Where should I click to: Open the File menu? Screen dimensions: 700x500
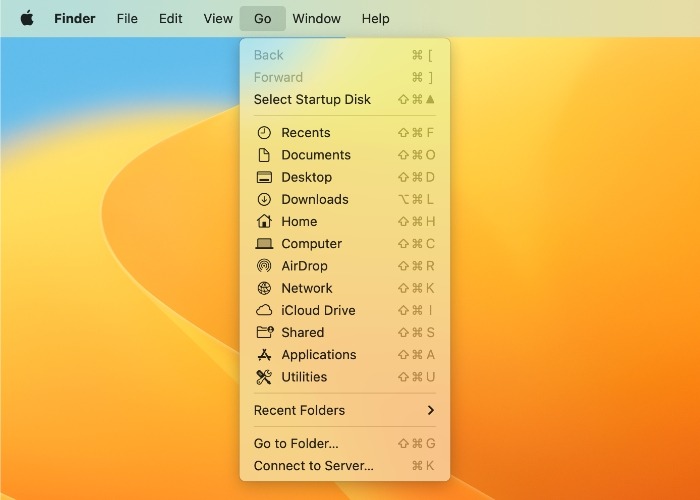click(127, 18)
